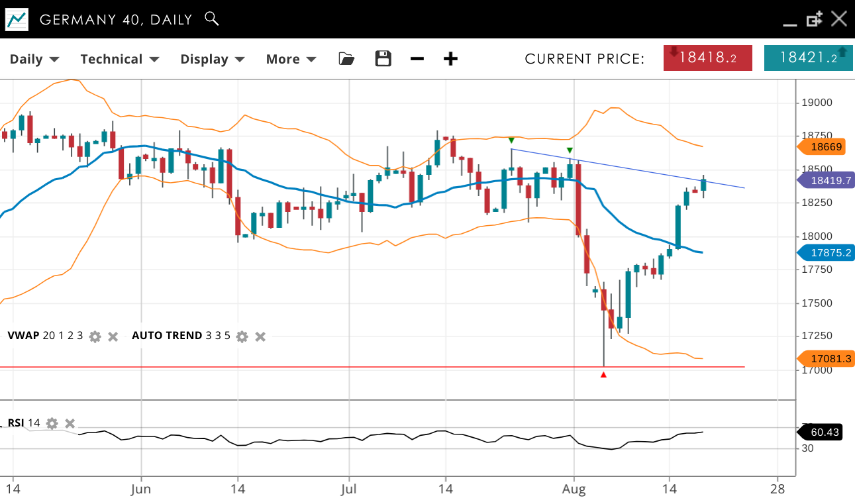Open the Technical indicators dropdown
The height and width of the screenshot is (504, 855).
click(x=119, y=59)
